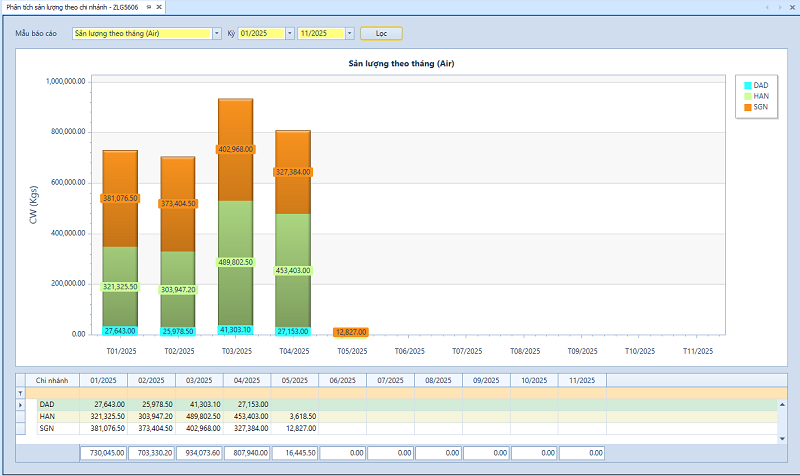The image size is (800, 476).
Task: Select the HAN row in the grid
Action: pos(48,416)
